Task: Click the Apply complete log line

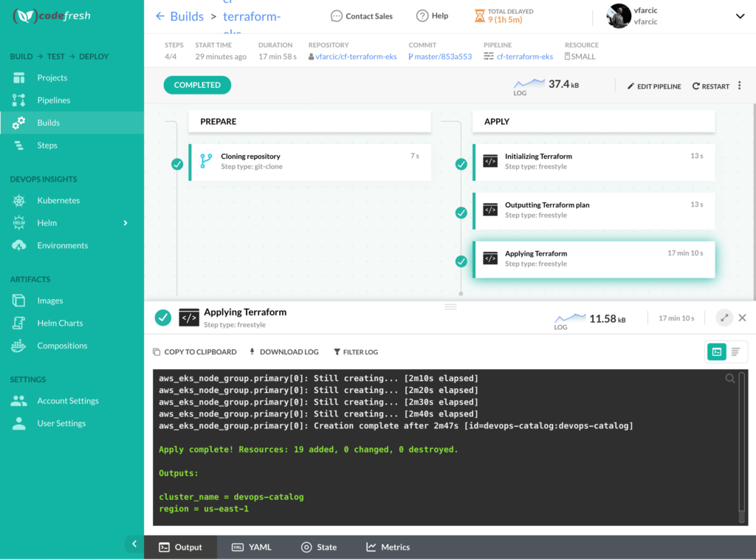Action: (308, 450)
